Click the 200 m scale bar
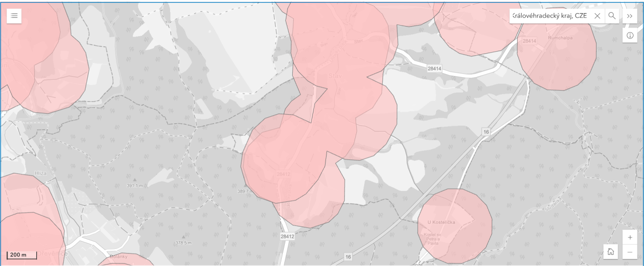 (22, 255)
